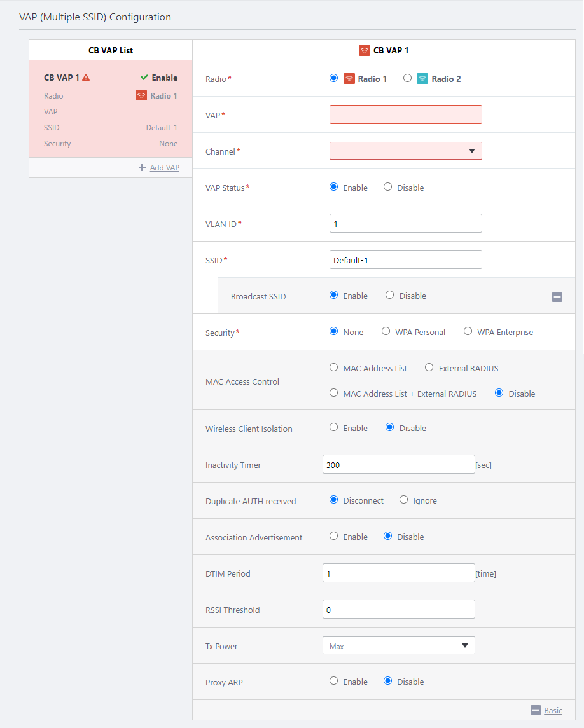Collapse Broadcast SSID section with minus icon
Viewport: 584px width, 728px height.
pyautogui.click(x=557, y=297)
